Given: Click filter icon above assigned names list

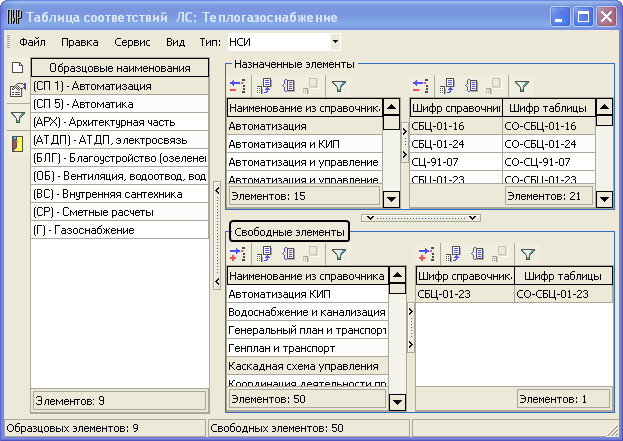Looking at the screenshot, I should click(339, 87).
